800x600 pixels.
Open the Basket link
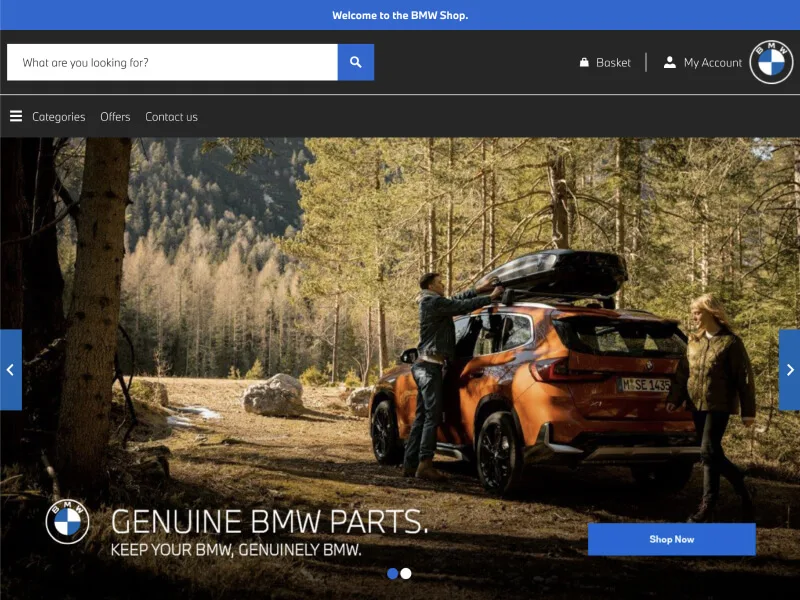tap(613, 62)
